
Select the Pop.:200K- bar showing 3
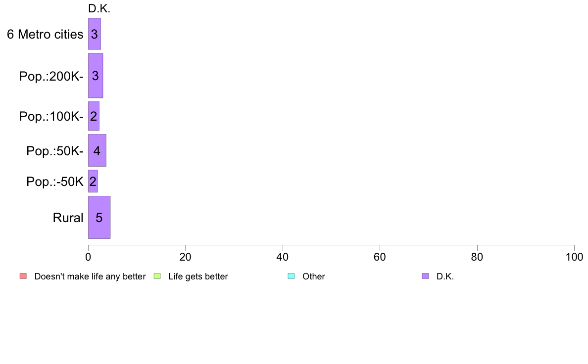point(96,75)
